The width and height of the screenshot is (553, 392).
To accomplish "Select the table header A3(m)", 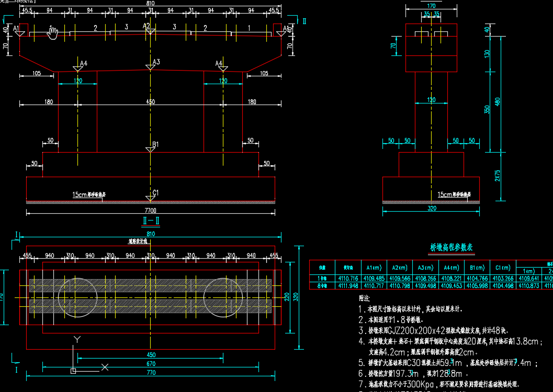I will click(425, 268).
